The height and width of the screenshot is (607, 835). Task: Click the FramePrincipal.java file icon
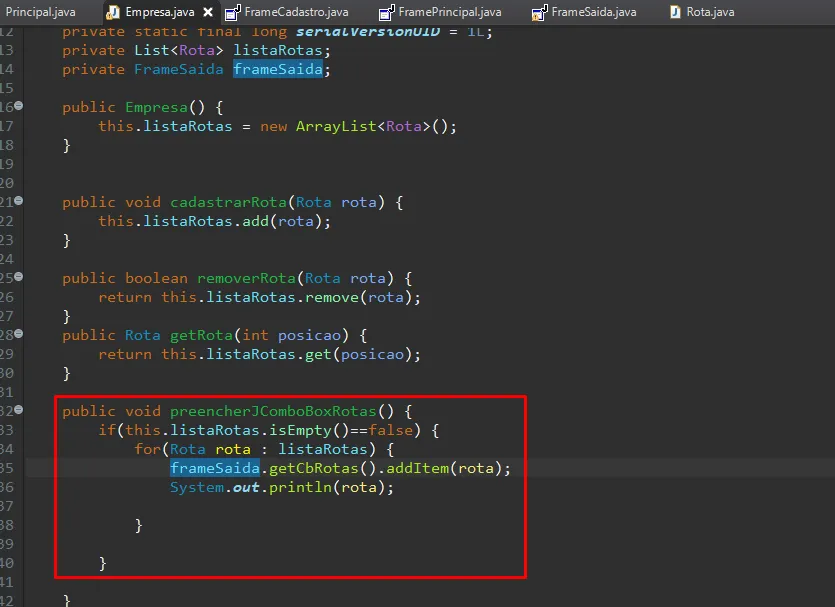pyautogui.click(x=386, y=12)
